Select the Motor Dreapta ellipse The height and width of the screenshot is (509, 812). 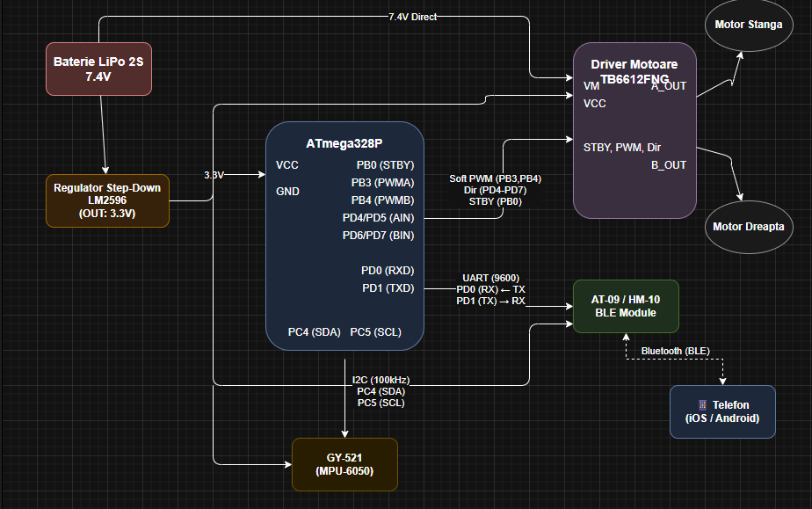[x=749, y=227]
